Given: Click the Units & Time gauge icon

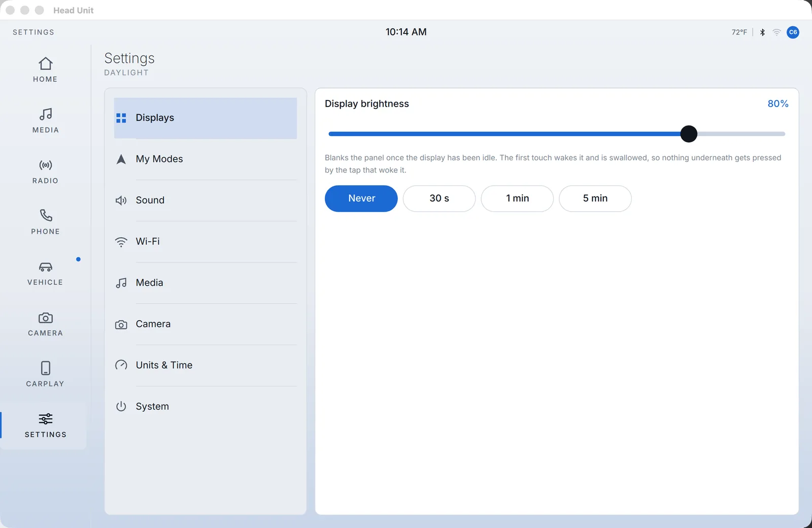Looking at the screenshot, I should pyautogui.click(x=121, y=365).
